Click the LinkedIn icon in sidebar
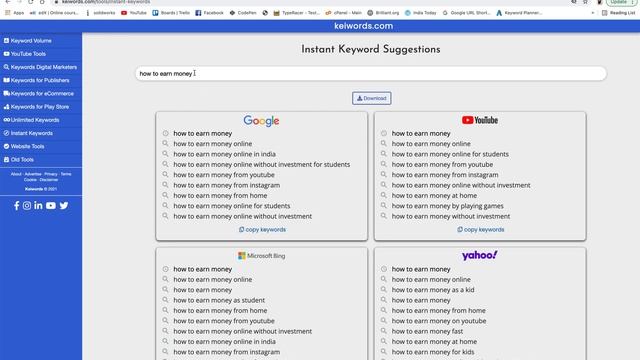 point(38,206)
